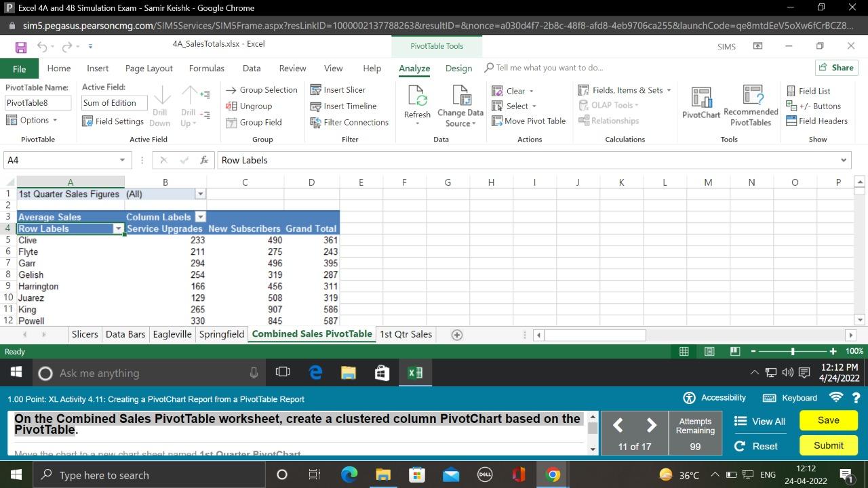Click vertical scrollbar down arrow

click(860, 320)
